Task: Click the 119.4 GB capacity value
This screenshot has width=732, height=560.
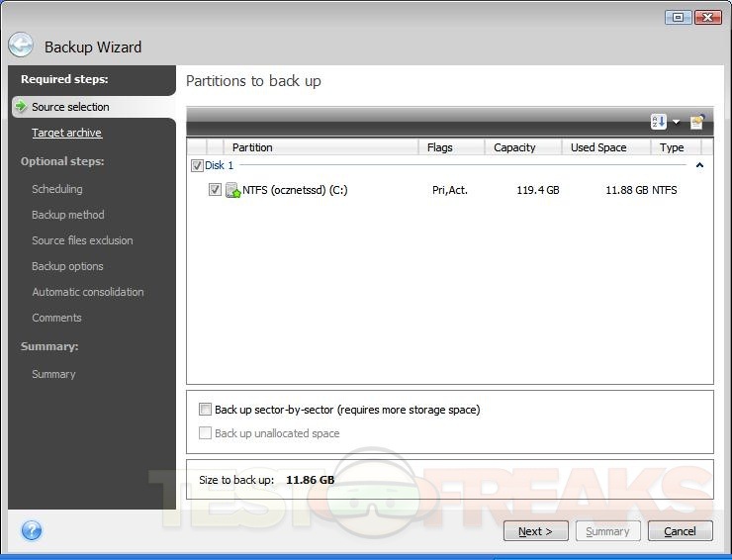Action: (x=538, y=190)
